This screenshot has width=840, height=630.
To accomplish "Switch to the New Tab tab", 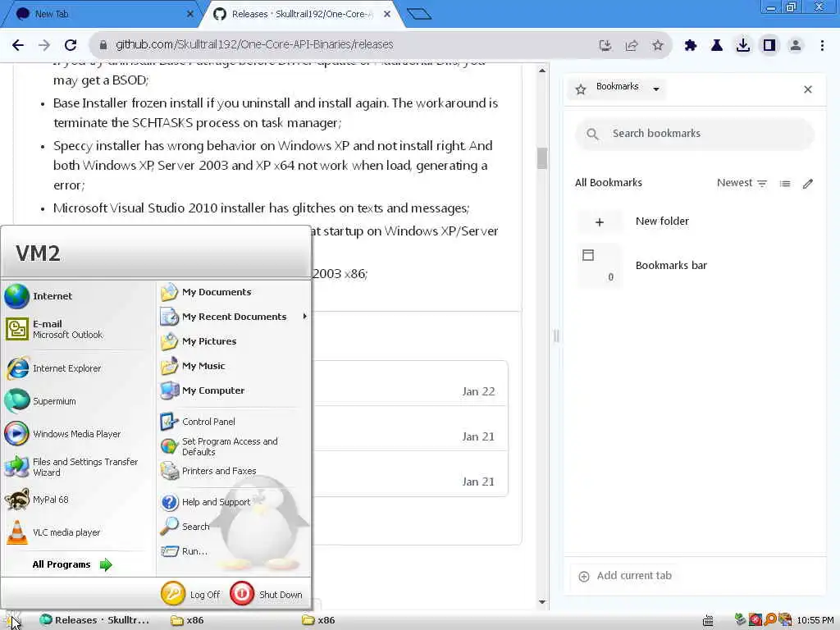I will coord(102,14).
